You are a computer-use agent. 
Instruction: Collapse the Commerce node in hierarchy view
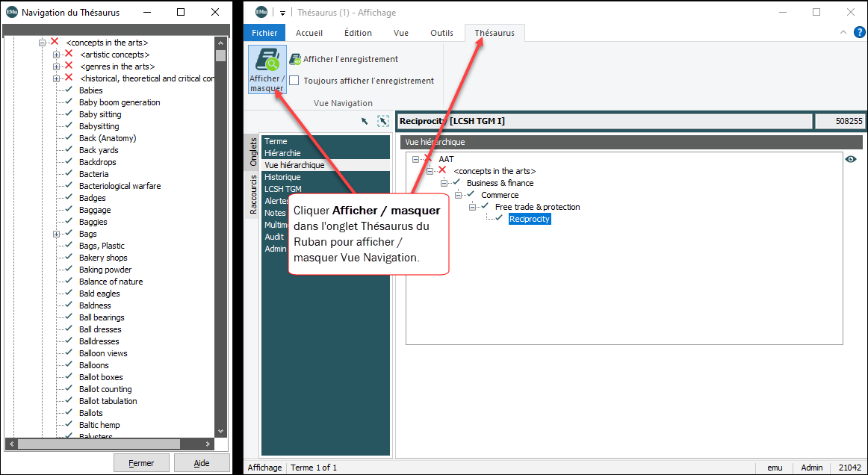pyautogui.click(x=459, y=195)
